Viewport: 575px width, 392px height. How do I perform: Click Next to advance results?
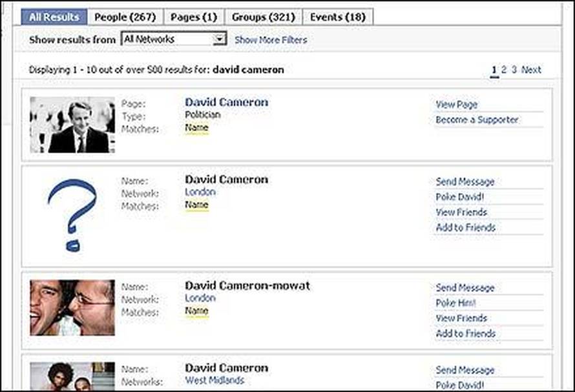click(x=531, y=70)
